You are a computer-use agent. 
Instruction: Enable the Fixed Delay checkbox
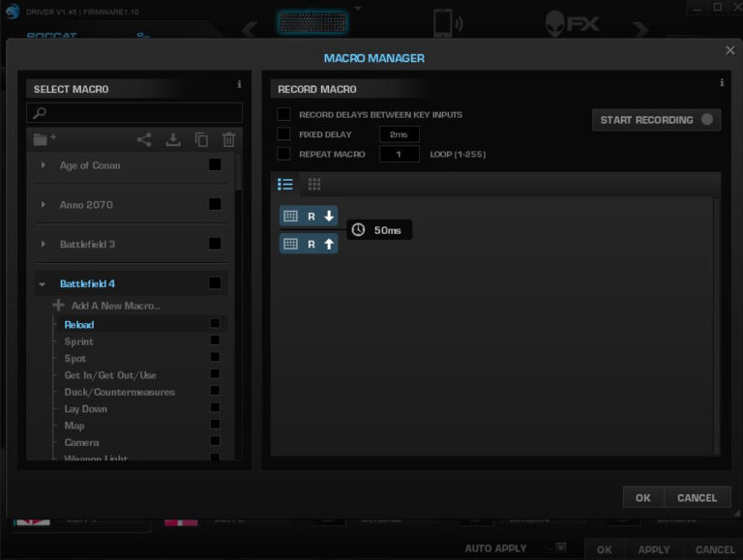(283, 134)
